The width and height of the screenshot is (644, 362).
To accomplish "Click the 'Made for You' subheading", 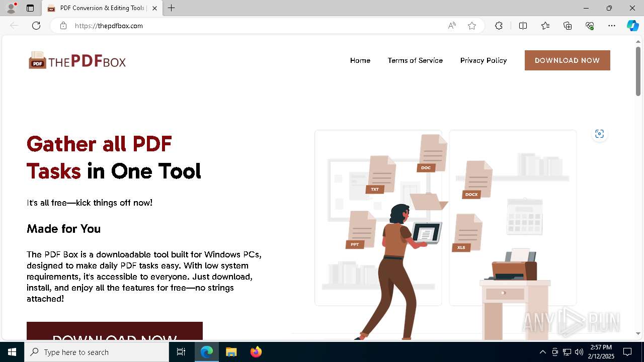I will (63, 229).
